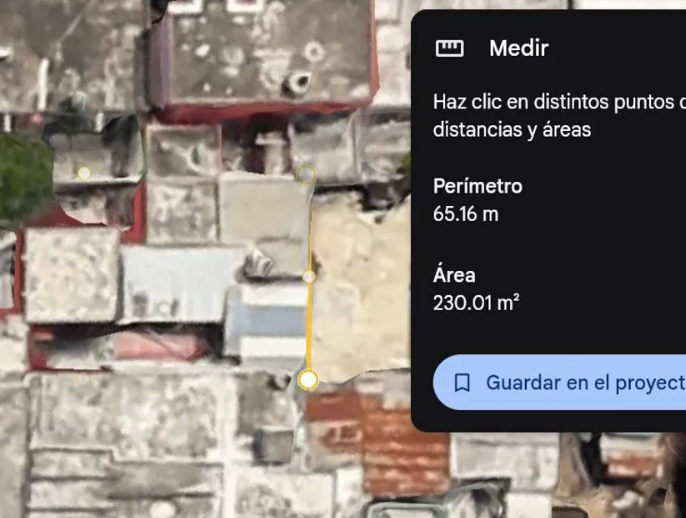The width and height of the screenshot is (686, 518).
Task: Click the Área label
Action: pyautogui.click(x=454, y=275)
